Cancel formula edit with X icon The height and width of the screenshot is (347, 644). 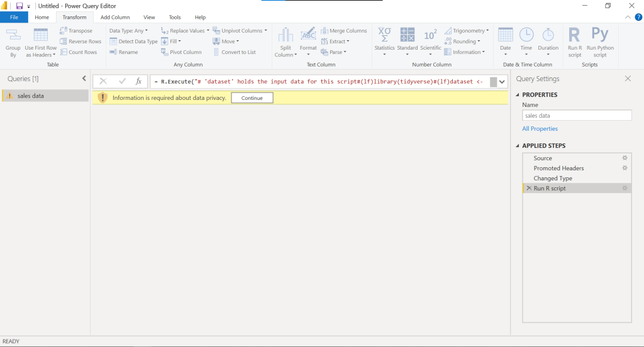coord(103,81)
